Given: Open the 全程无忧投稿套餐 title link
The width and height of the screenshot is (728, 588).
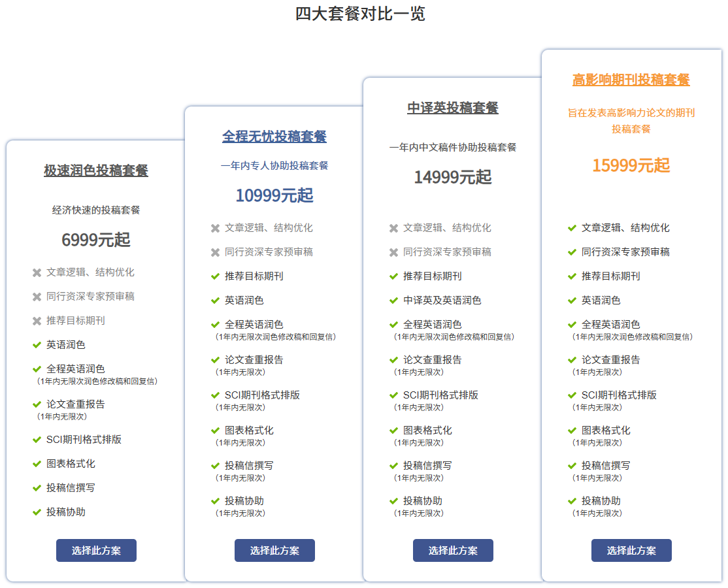Looking at the screenshot, I should (274, 137).
